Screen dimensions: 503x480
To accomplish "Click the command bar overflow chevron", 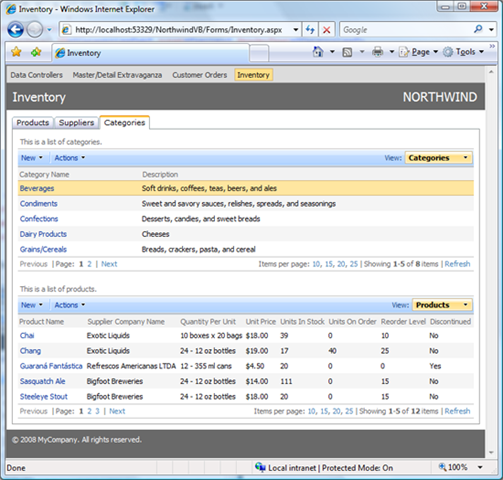I will (x=492, y=46).
